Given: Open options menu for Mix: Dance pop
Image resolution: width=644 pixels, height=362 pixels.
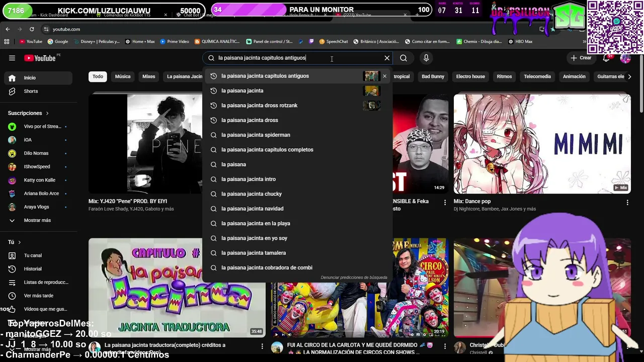Looking at the screenshot, I should (x=627, y=202).
